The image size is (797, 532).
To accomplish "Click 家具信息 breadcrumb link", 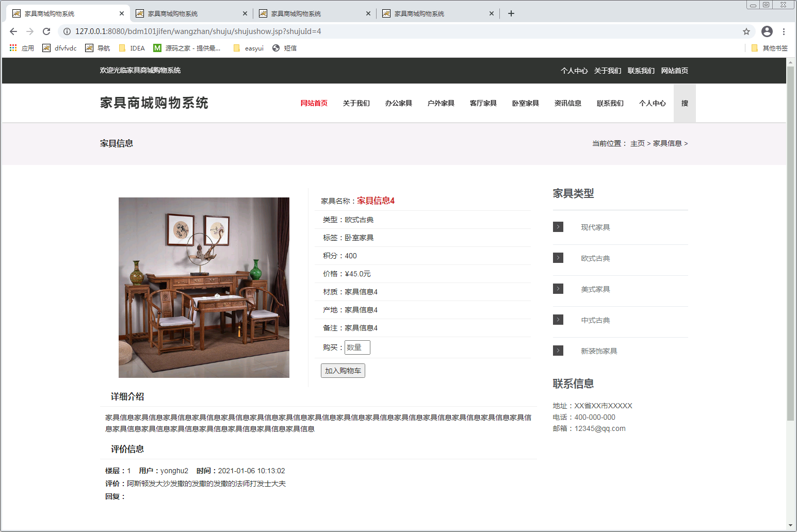I will pos(668,143).
